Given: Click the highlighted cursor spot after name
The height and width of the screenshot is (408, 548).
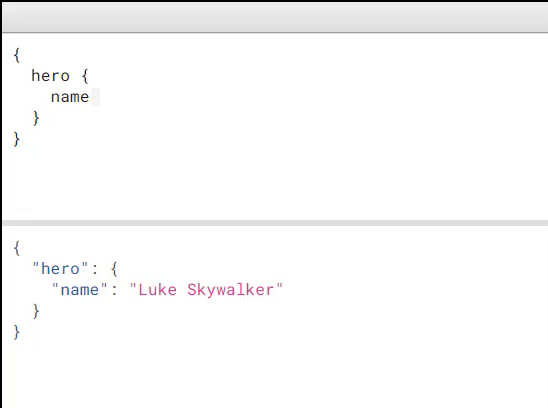Looking at the screenshot, I should coord(95,96).
